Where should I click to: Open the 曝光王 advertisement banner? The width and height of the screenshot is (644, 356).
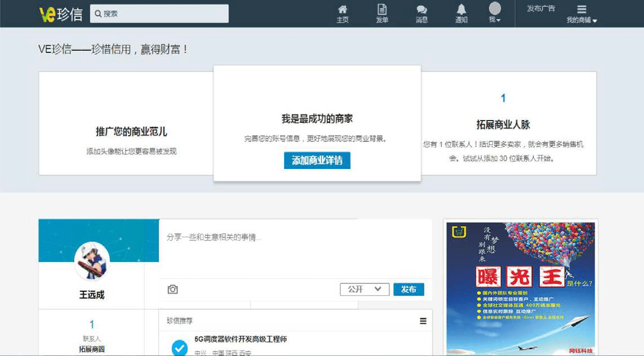point(521,287)
